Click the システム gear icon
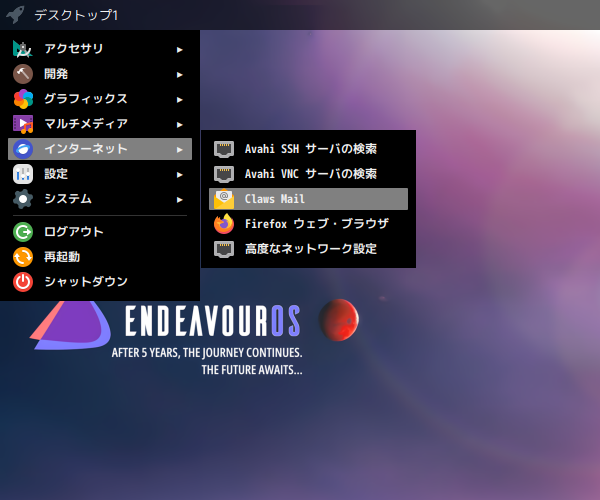Viewport: 600px width, 500px height. 23,199
